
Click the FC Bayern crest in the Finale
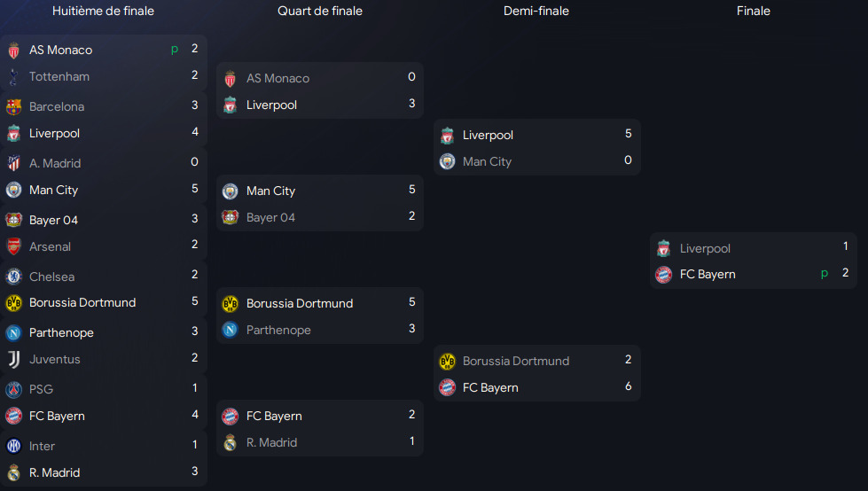point(663,275)
